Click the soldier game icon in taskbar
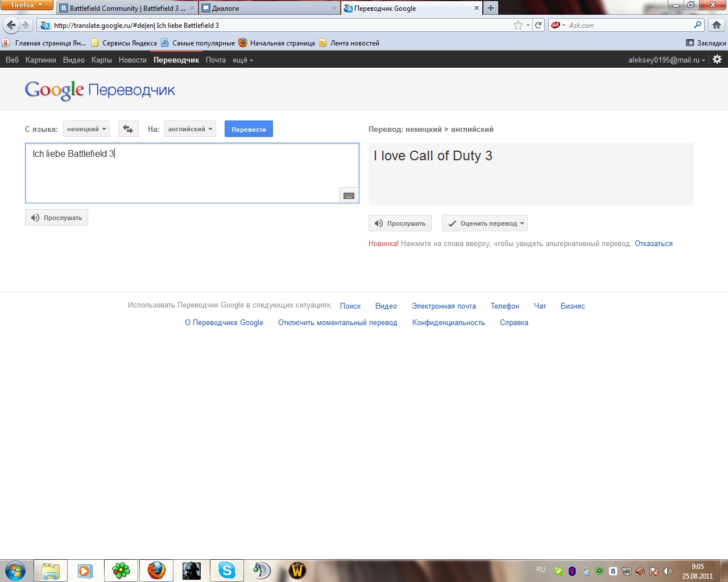Viewport: 728px width, 582px height. [x=191, y=571]
